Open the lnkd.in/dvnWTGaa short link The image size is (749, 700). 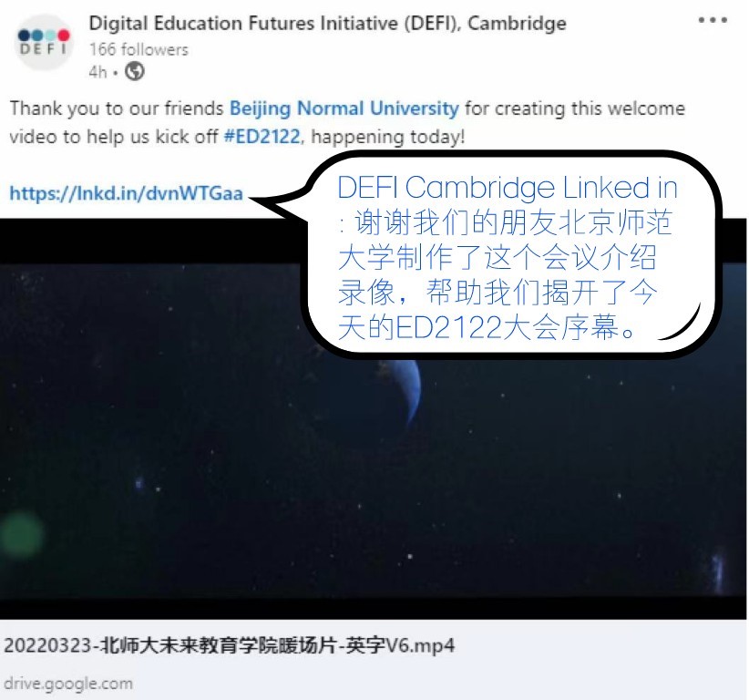(x=126, y=193)
